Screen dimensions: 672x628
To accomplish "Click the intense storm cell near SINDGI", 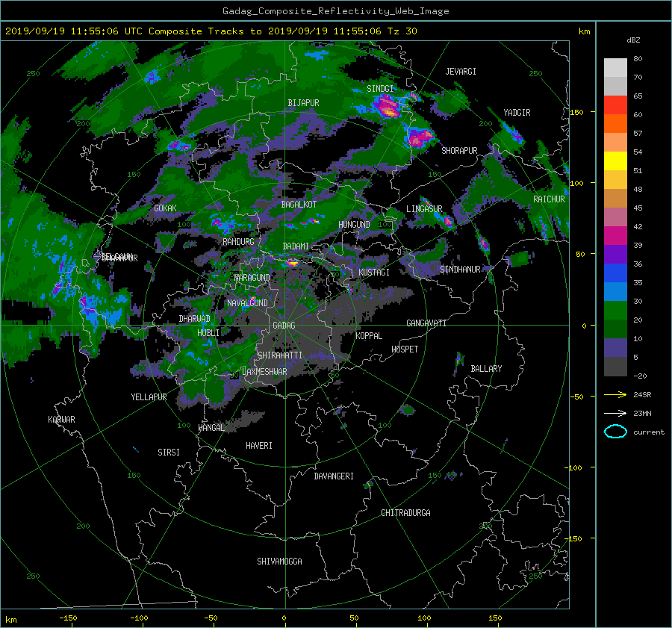I will [x=387, y=107].
